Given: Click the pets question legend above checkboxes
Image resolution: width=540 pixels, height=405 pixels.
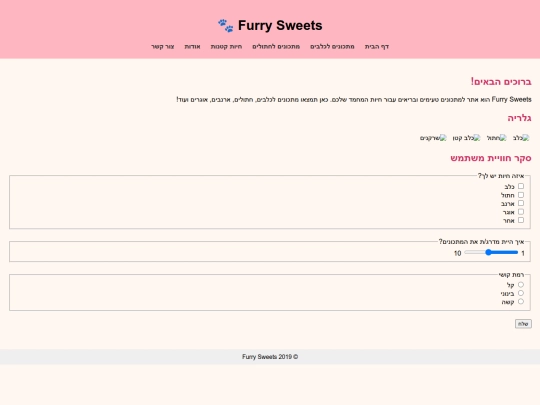Looking at the screenshot, I should (x=501, y=176).
